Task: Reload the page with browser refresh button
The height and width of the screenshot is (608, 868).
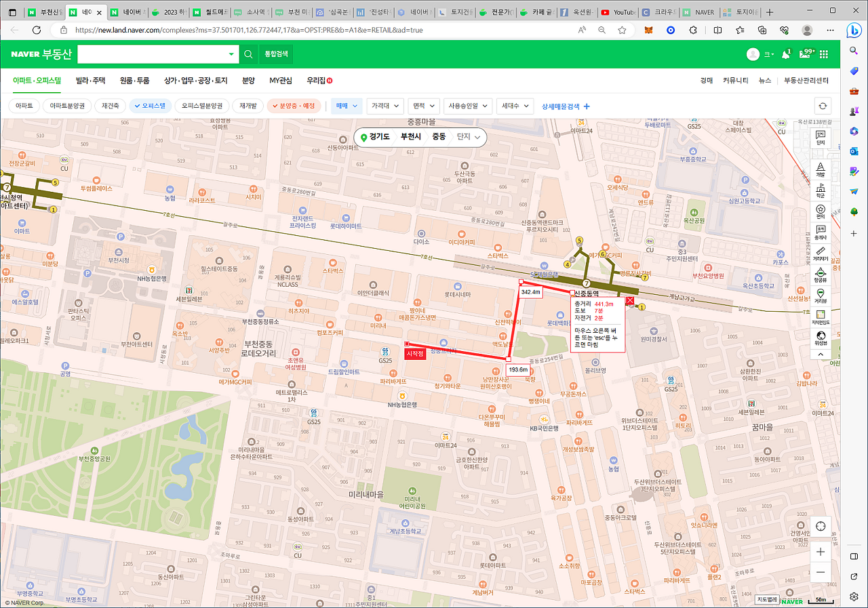Action: point(37,31)
